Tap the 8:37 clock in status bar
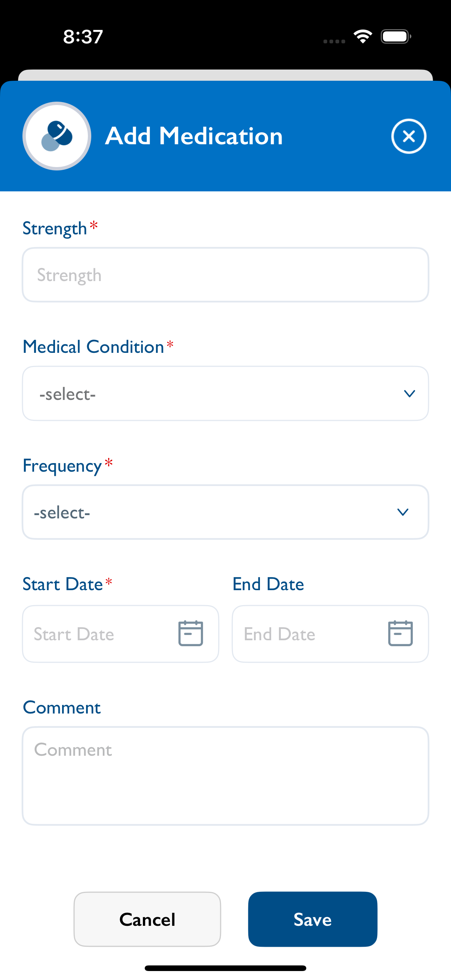 tap(83, 37)
